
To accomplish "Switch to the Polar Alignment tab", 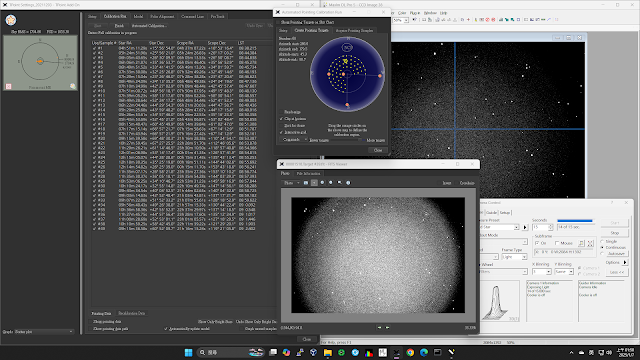I will (x=162, y=16).
